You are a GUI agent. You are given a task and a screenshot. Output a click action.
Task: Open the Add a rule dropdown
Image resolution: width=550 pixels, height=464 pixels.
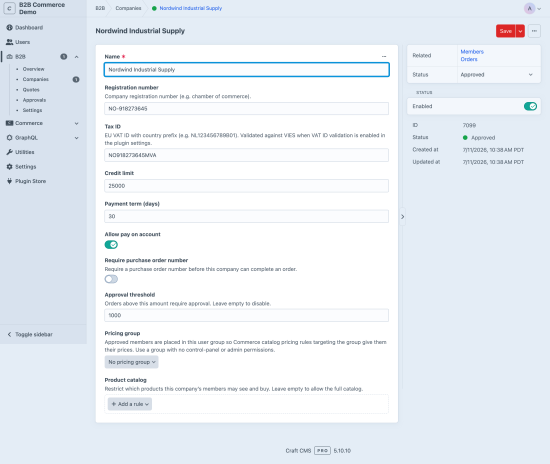point(130,404)
